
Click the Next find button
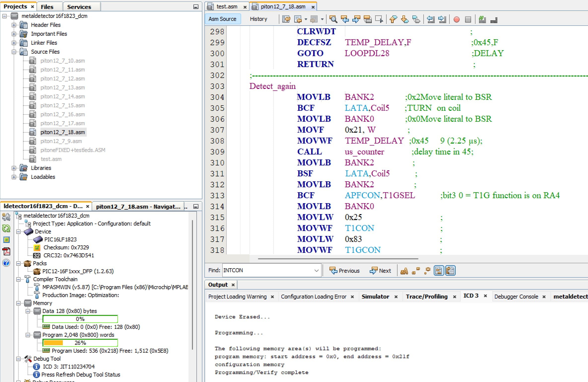pos(380,271)
